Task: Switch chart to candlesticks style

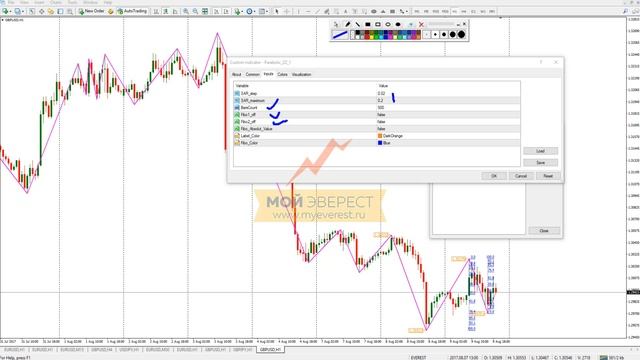Action: [165, 11]
